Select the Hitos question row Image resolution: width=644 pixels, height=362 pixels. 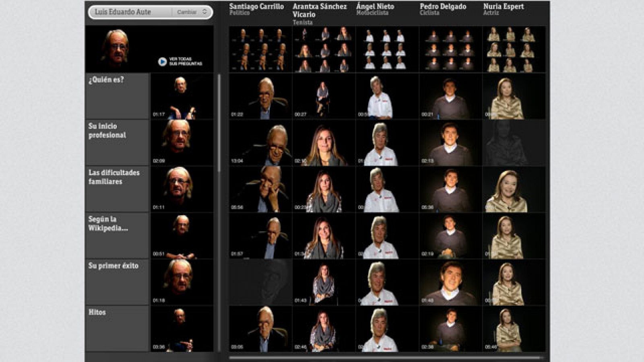117,328
